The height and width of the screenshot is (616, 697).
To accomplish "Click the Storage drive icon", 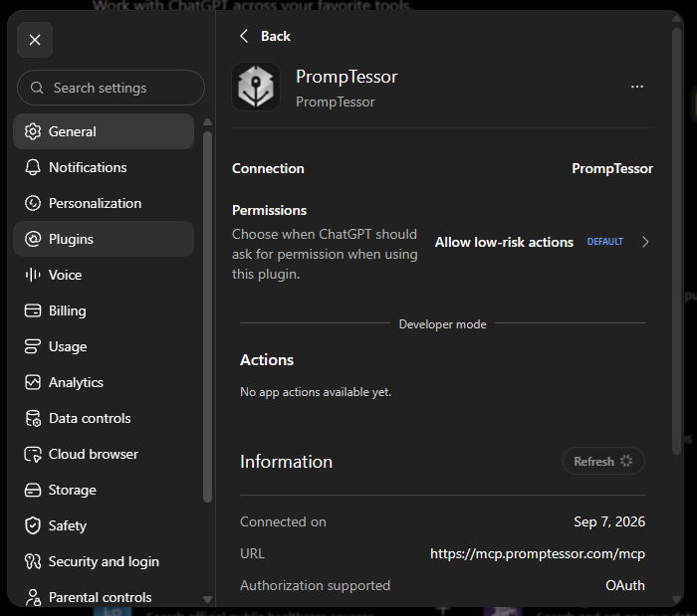I will click(x=33, y=490).
